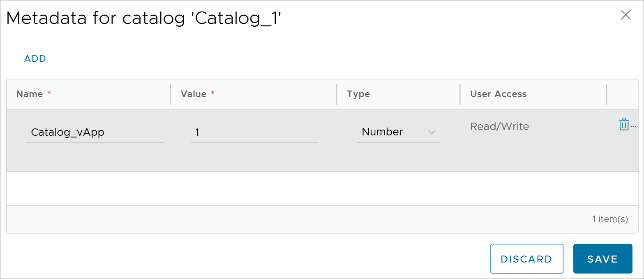Image resolution: width=644 pixels, height=279 pixels.
Task: Click the User Access column header
Action: (x=498, y=94)
